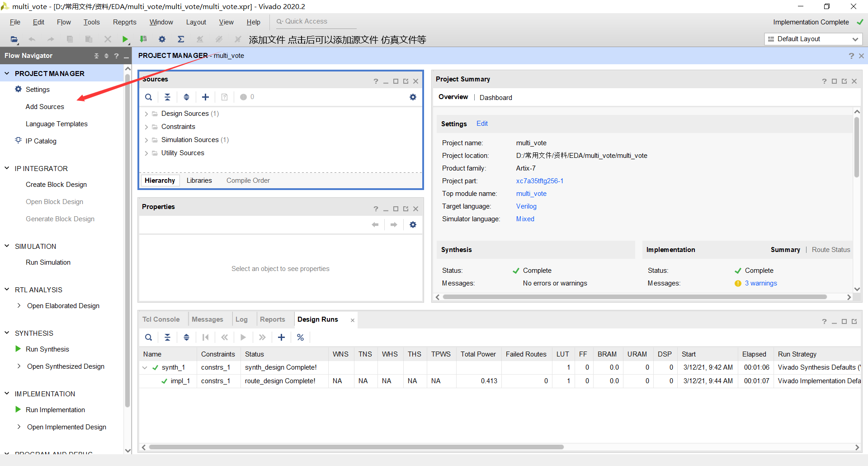Collapse all runs in Design Runs
868x466 pixels.
coord(167,337)
